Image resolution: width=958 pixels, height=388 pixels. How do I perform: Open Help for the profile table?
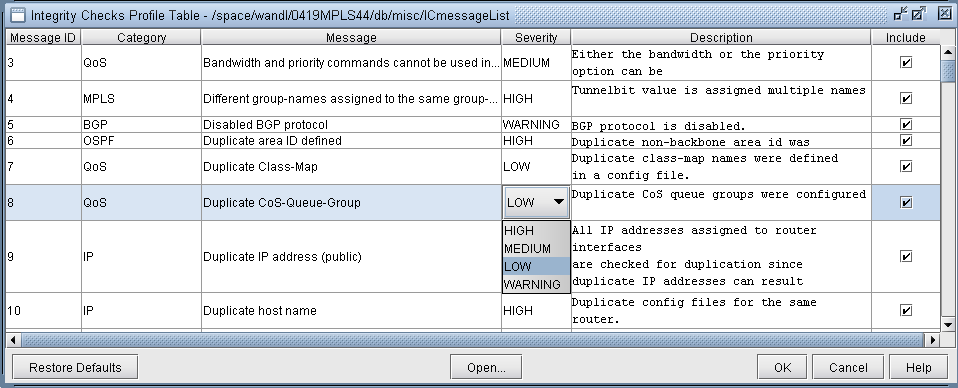point(919,367)
